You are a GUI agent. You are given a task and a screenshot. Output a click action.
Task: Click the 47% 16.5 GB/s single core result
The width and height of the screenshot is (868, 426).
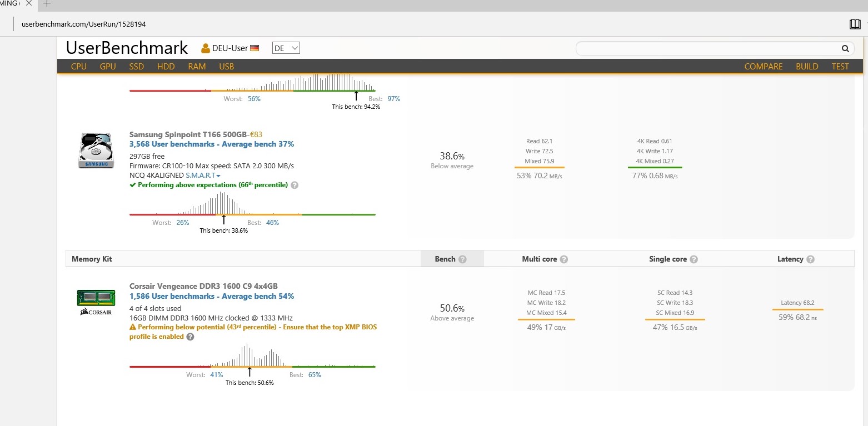pyautogui.click(x=675, y=328)
